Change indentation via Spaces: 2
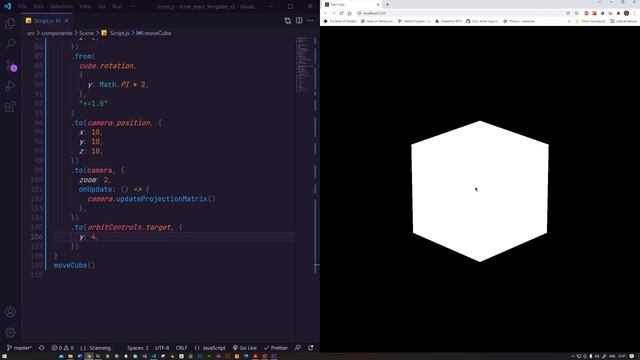This screenshot has height=360, width=640. tap(138, 348)
